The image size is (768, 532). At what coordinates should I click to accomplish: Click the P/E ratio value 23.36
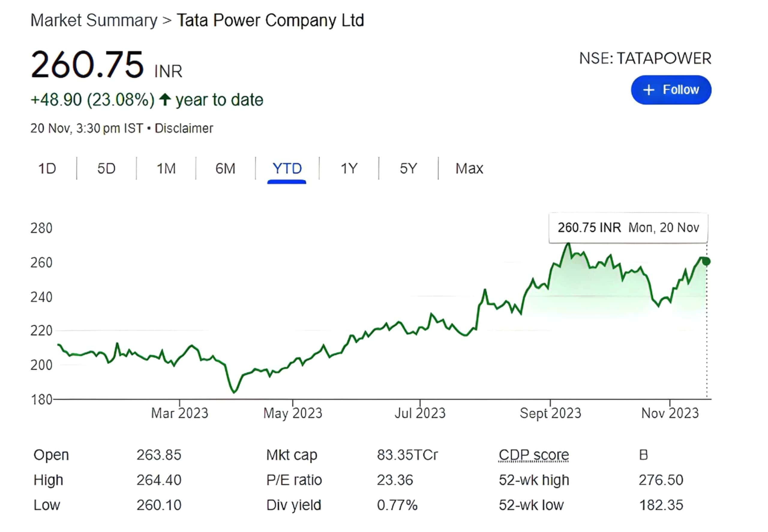[395, 480]
